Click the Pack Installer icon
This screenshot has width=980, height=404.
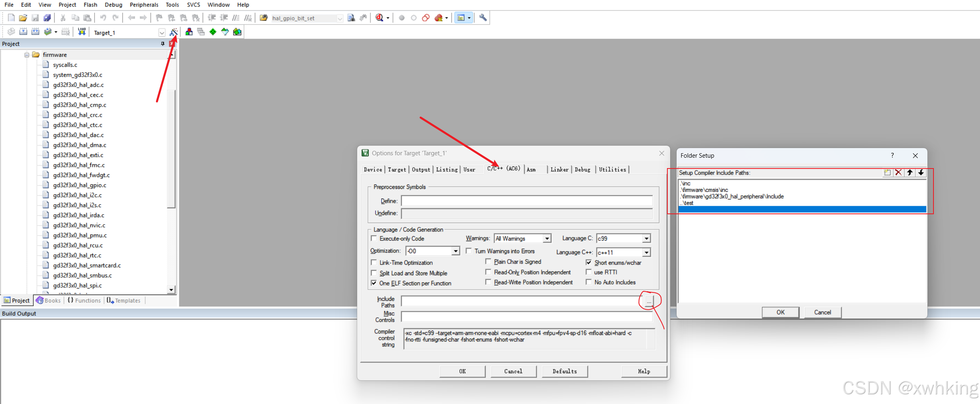pyautogui.click(x=237, y=32)
